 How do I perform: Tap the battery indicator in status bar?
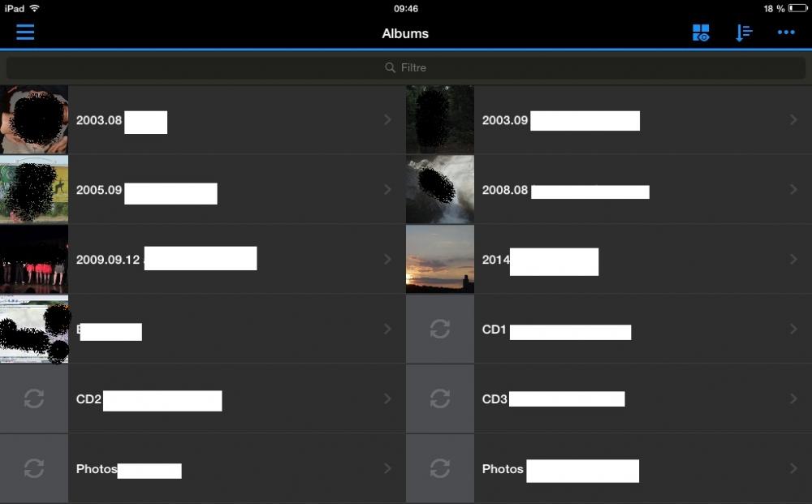(x=797, y=8)
